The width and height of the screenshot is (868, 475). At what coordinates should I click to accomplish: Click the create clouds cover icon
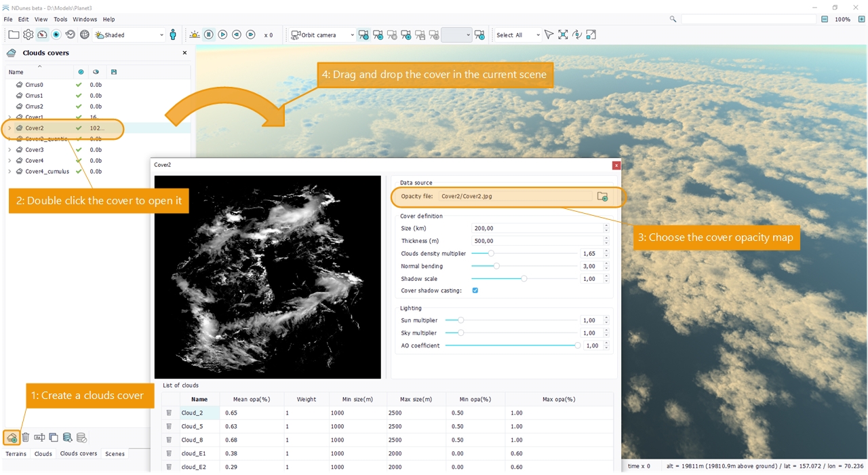click(12, 438)
